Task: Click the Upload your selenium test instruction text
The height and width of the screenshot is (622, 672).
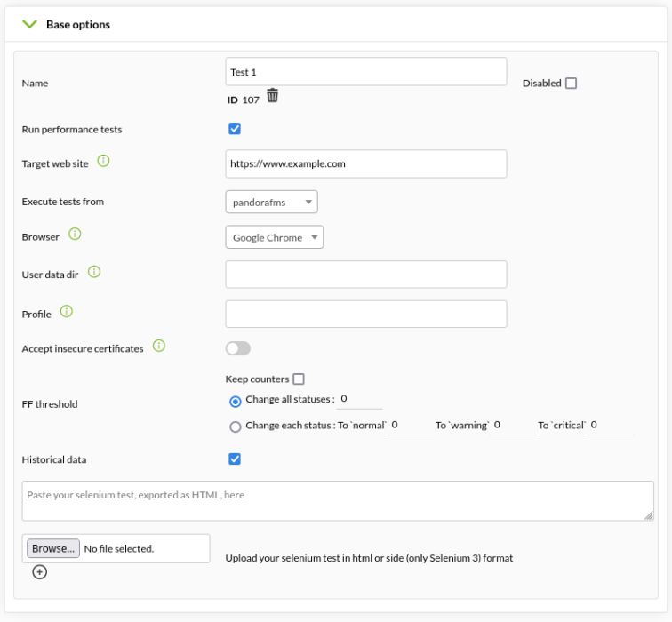Action: (x=369, y=558)
